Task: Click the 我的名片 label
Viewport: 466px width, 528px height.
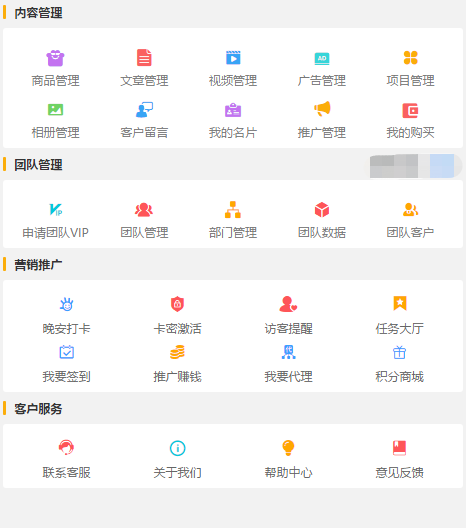Action: tap(233, 133)
